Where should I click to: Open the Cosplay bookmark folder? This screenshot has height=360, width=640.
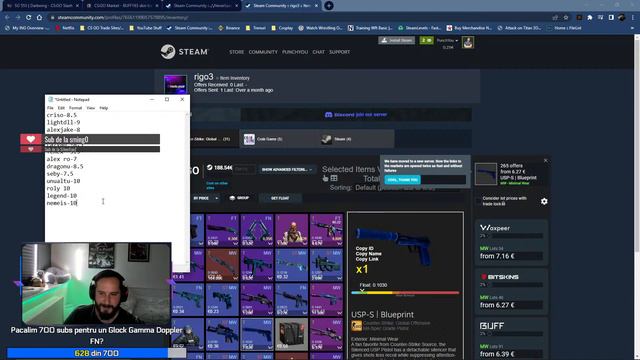[282, 28]
